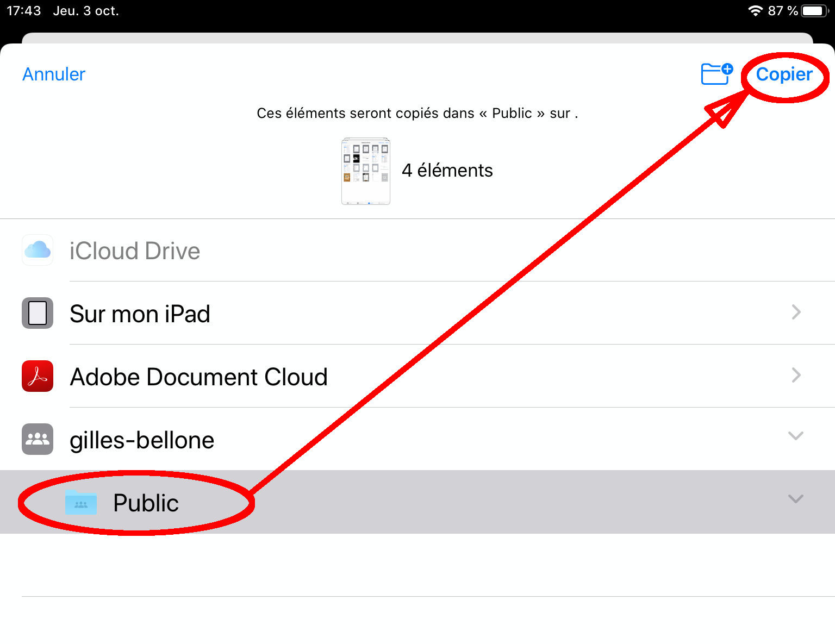Tap the battery indicator icon
Image resolution: width=835 pixels, height=644 pixels.
pyautogui.click(x=814, y=11)
